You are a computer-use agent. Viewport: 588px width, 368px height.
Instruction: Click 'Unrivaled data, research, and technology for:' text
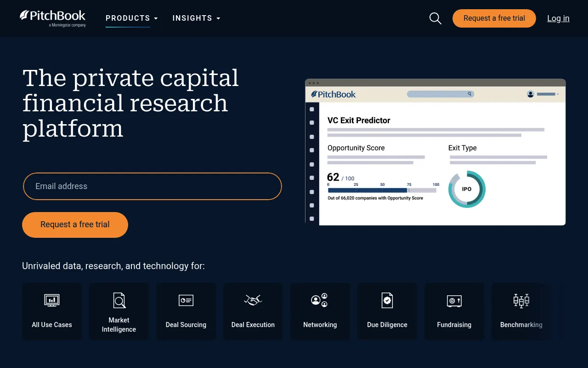[x=113, y=266]
